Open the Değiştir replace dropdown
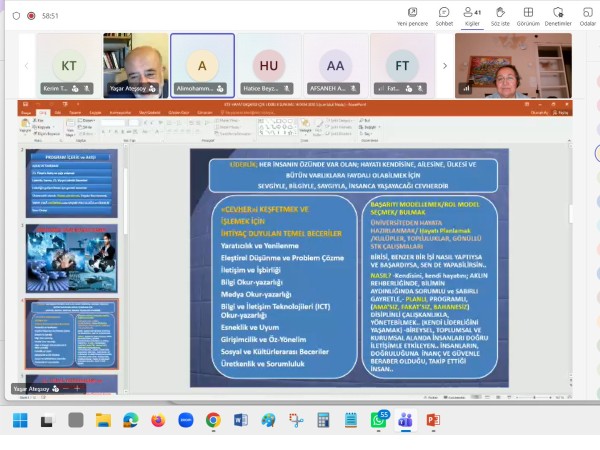The width and height of the screenshot is (600, 450). coord(370,127)
